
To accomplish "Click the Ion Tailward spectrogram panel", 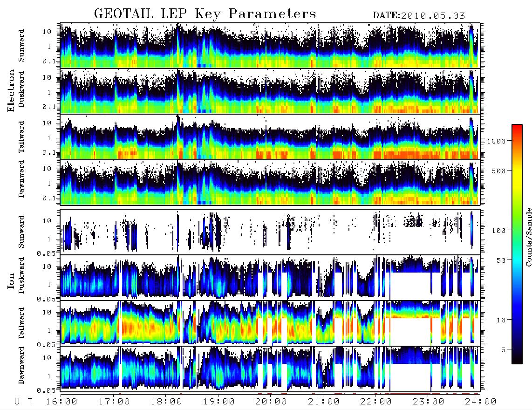I will click(270, 323).
